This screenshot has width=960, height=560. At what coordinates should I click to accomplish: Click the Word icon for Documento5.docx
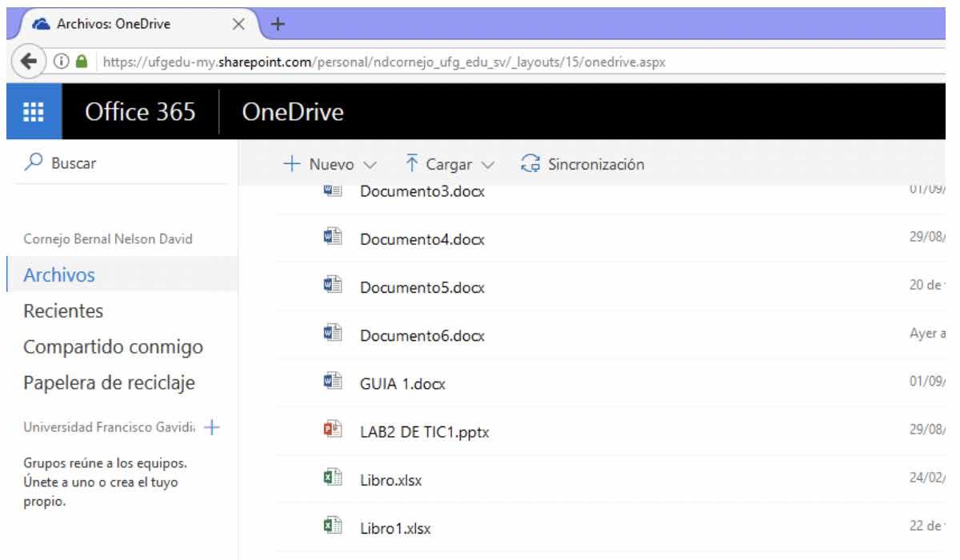pyautogui.click(x=332, y=285)
